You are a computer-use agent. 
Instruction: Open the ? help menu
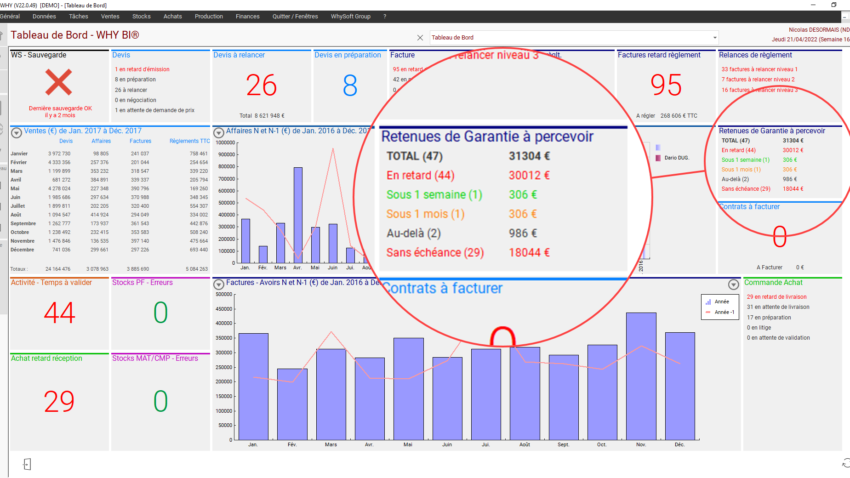[x=385, y=16]
